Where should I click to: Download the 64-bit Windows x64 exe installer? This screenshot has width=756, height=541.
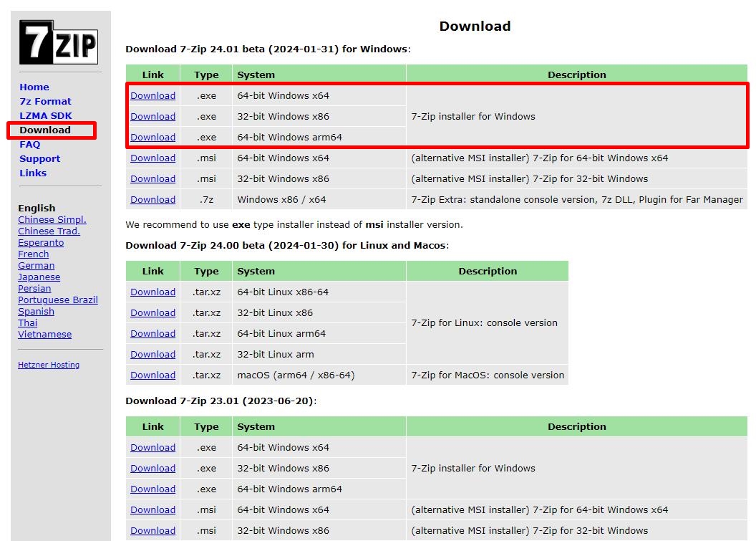152,95
